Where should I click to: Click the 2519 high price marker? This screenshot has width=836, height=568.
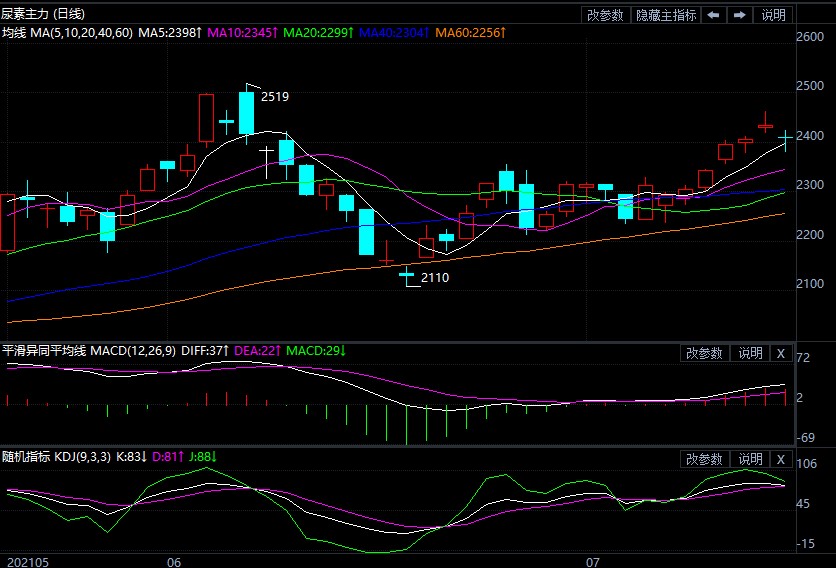coord(275,97)
